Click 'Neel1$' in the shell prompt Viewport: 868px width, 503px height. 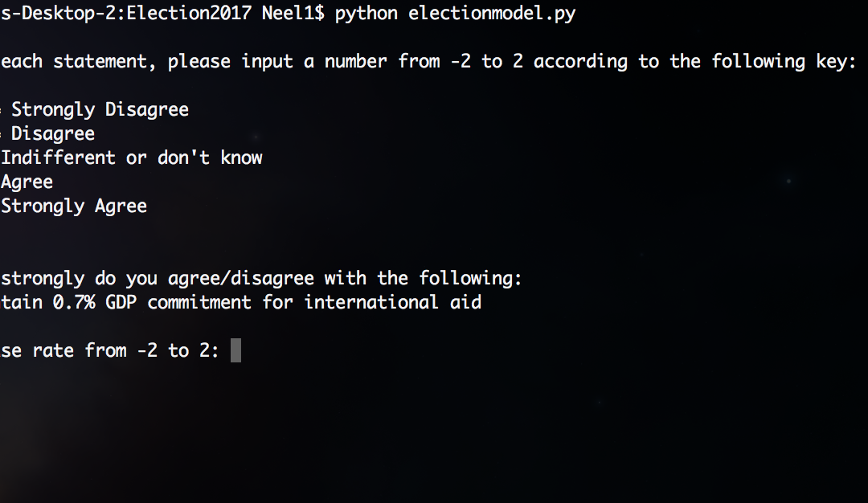click(x=293, y=14)
